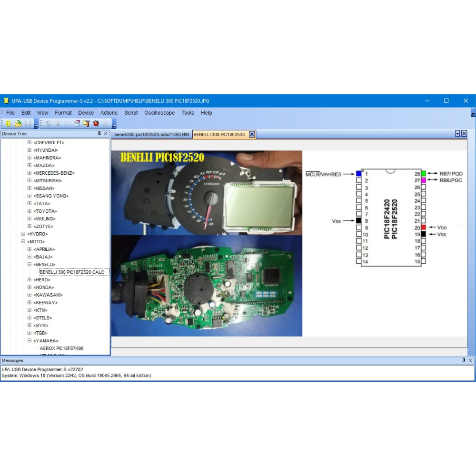Click the red bug debug icon
The image size is (476, 476).
click(x=96, y=123)
